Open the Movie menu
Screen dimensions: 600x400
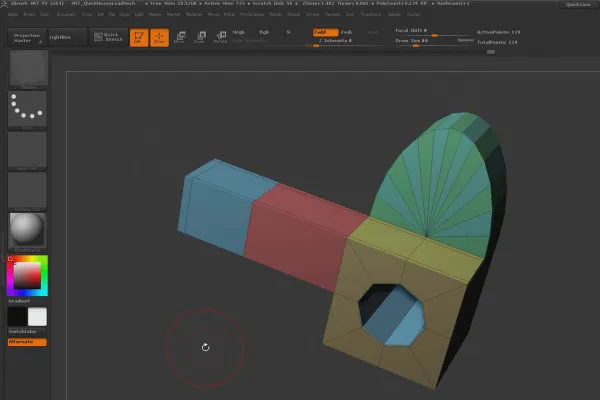(x=213, y=15)
